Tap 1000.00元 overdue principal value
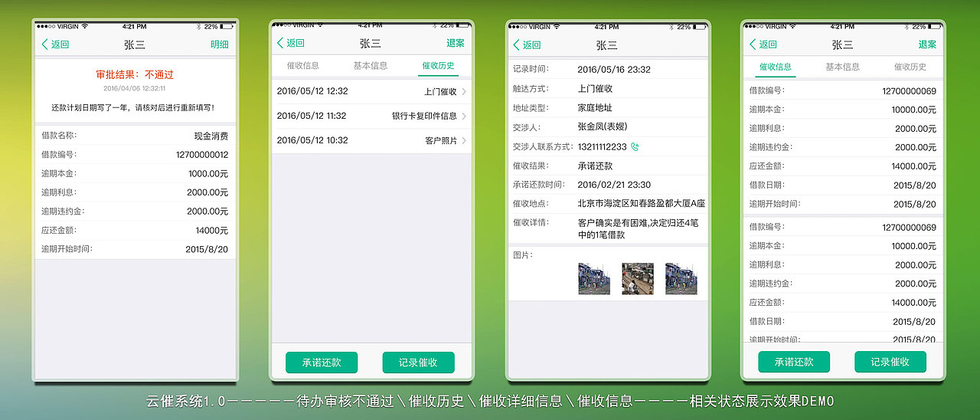 208,174
